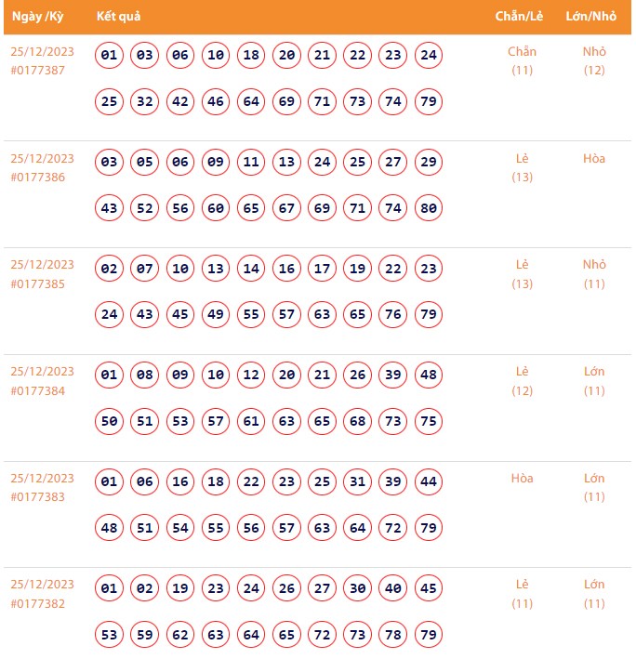Open draw #0177387 details
The height and width of the screenshot is (672, 636).
[x=38, y=70]
